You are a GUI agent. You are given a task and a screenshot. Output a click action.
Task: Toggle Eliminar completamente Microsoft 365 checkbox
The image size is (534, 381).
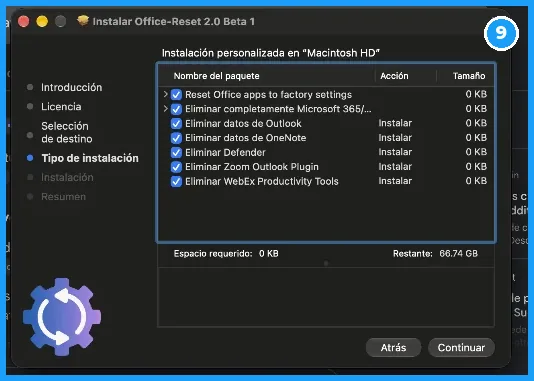[x=176, y=109]
